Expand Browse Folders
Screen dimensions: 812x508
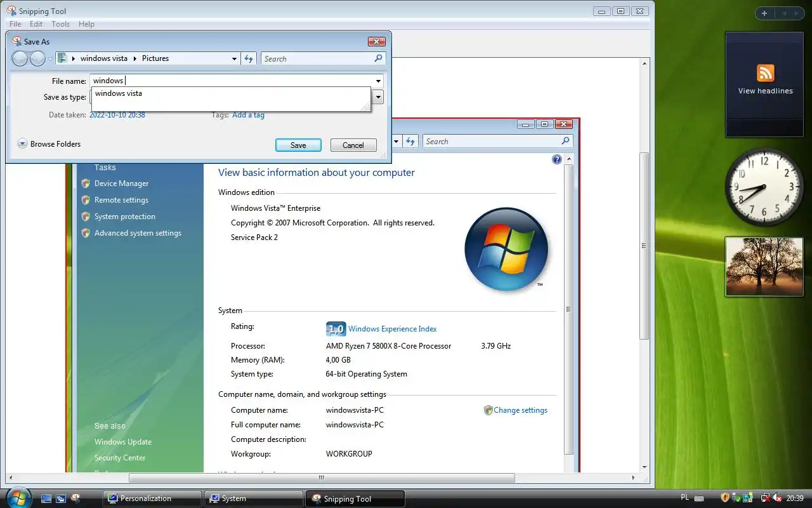click(x=49, y=144)
